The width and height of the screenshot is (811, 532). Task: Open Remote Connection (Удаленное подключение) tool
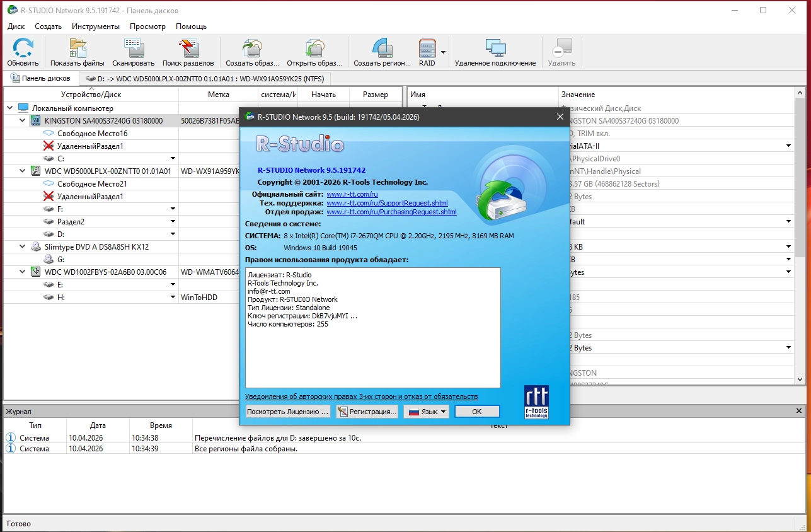pos(495,52)
